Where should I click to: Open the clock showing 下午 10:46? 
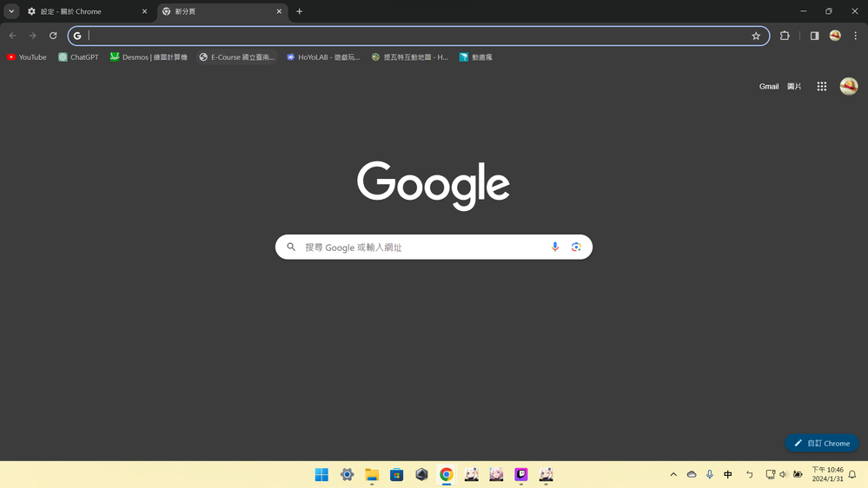click(x=827, y=475)
